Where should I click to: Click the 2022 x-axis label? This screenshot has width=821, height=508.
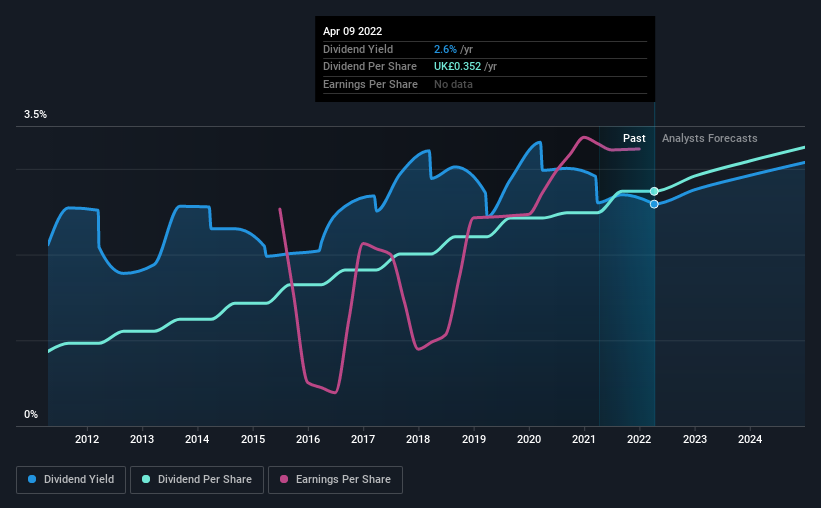coord(639,439)
